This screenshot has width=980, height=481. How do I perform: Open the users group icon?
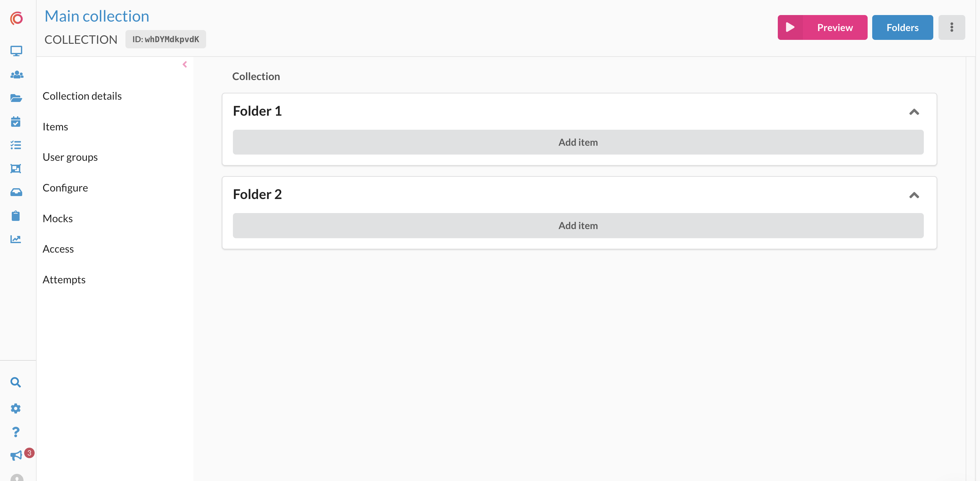pos(16,75)
